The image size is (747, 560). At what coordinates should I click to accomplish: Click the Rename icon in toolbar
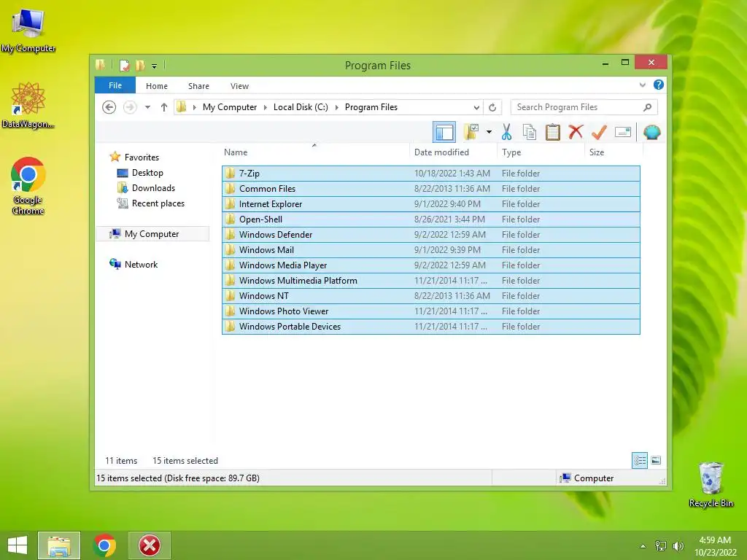pos(623,132)
